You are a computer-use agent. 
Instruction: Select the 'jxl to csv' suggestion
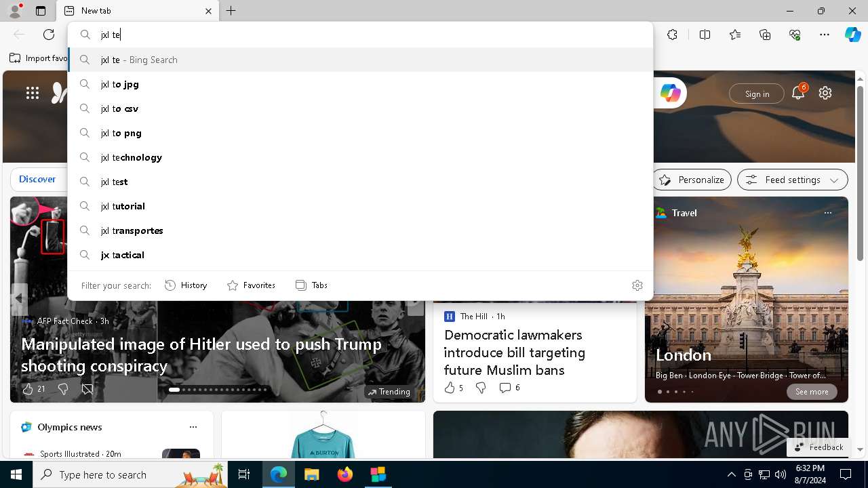pos(360,108)
